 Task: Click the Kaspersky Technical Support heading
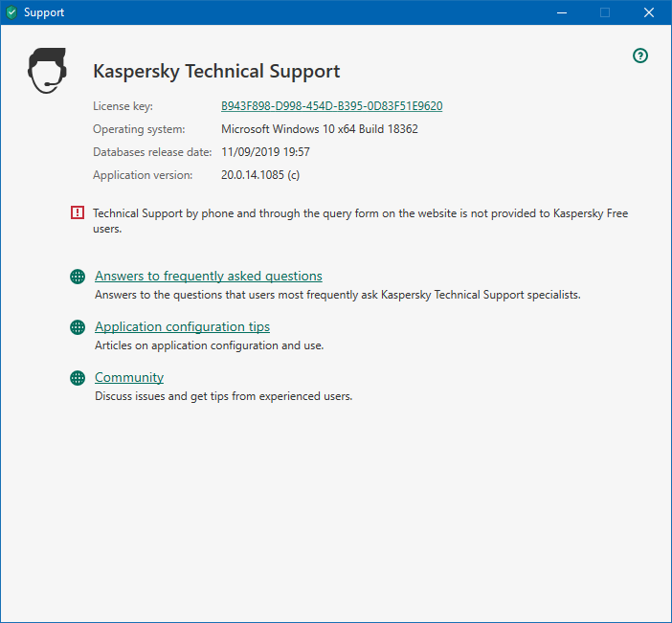(x=216, y=71)
